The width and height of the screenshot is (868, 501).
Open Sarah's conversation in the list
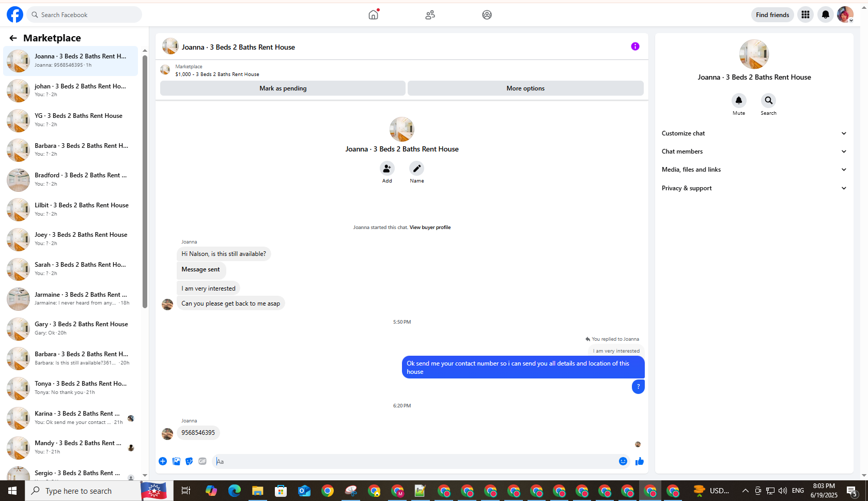click(71, 269)
